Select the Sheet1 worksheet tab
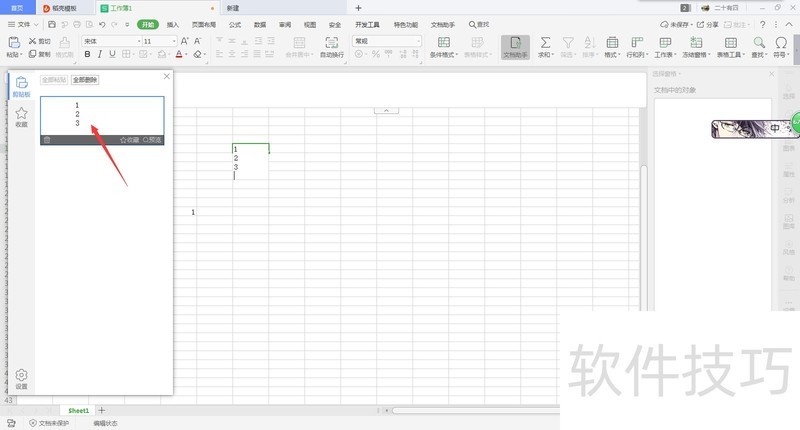The height and width of the screenshot is (430, 800). click(78, 410)
